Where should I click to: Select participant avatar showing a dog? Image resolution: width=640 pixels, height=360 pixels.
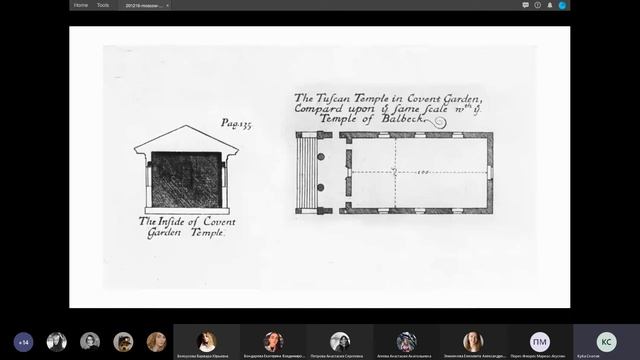pos(123,342)
